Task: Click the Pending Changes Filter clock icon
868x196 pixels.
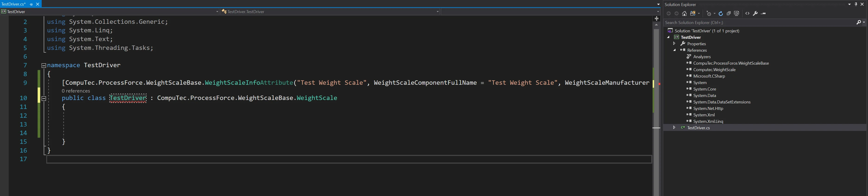Action: pyautogui.click(x=709, y=13)
